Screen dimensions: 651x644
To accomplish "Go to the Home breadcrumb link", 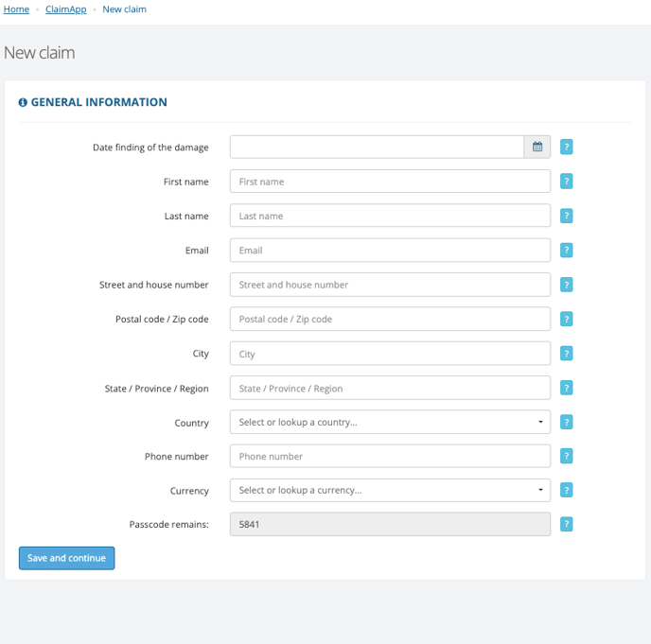I will coord(16,9).
